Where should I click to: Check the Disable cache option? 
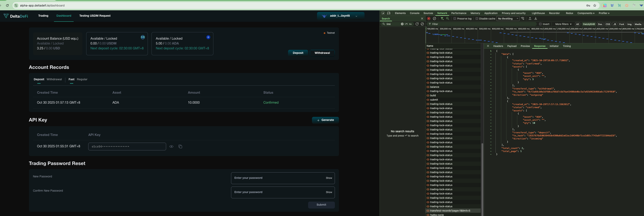click(477, 18)
